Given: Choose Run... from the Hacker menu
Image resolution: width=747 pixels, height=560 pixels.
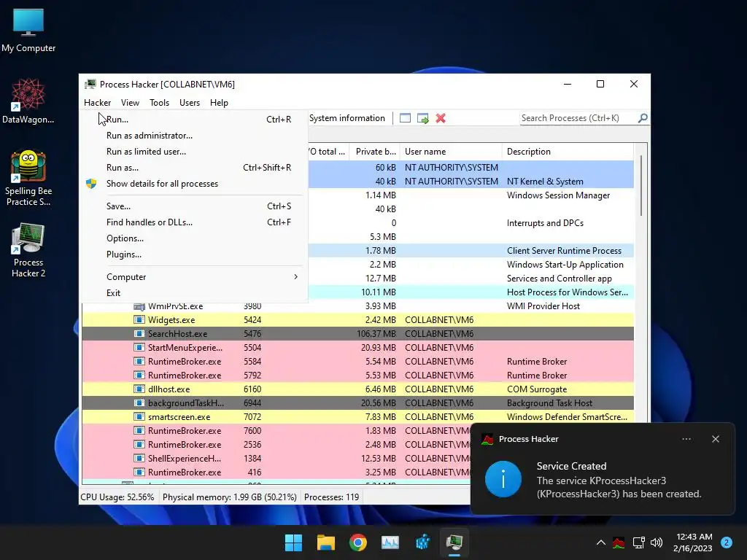Looking at the screenshot, I should pos(193,120).
